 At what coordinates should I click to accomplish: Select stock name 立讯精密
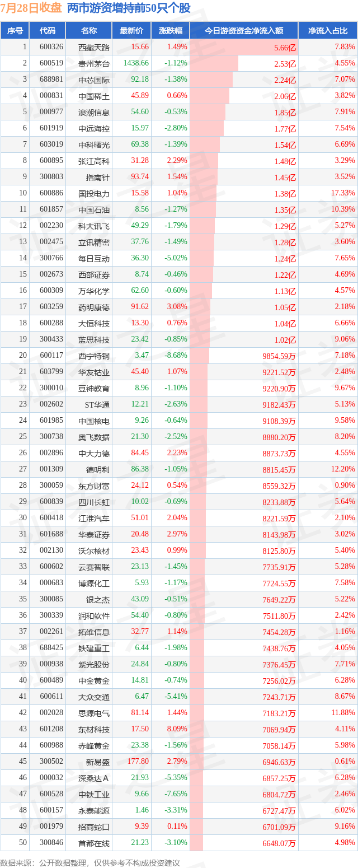[x=94, y=242]
